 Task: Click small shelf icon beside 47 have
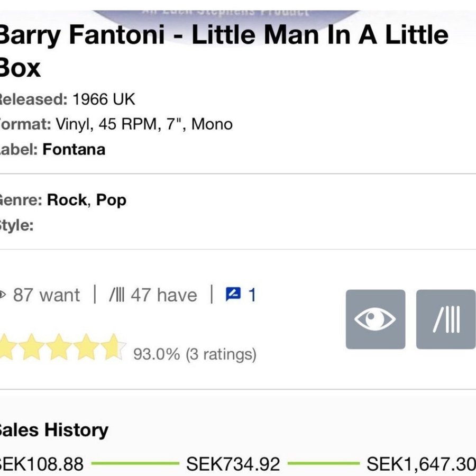(116, 295)
